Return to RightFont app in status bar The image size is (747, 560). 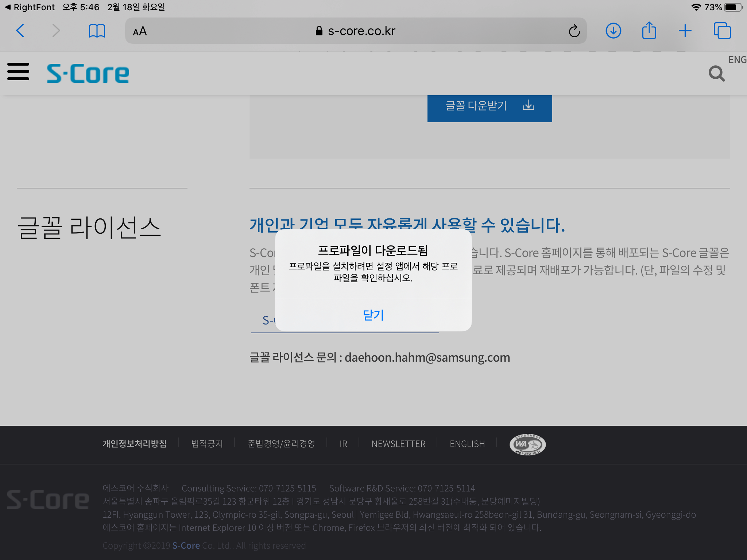click(30, 7)
